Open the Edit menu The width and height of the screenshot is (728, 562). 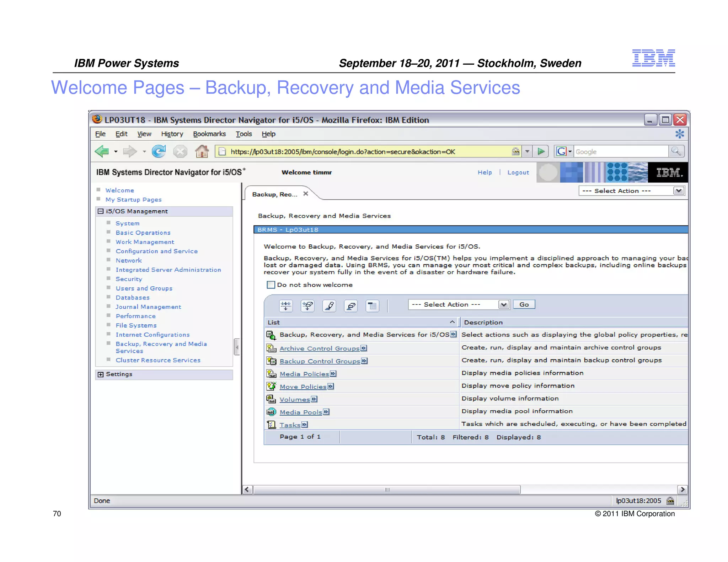click(121, 134)
